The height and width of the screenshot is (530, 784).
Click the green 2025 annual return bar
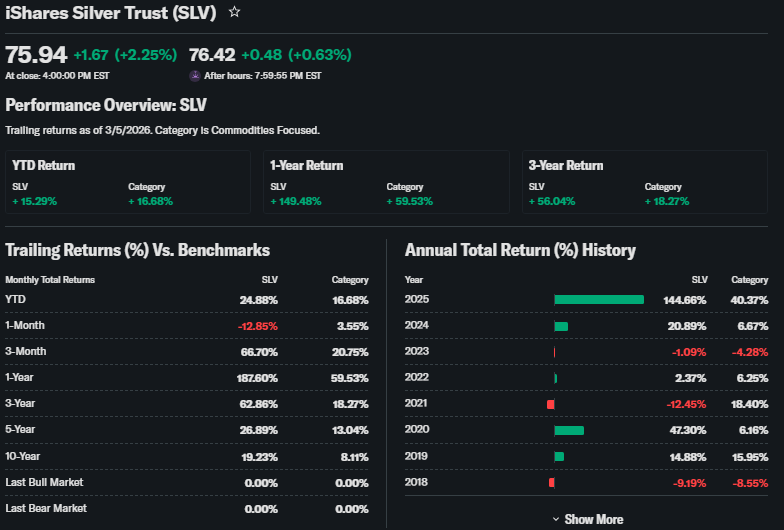tap(599, 299)
